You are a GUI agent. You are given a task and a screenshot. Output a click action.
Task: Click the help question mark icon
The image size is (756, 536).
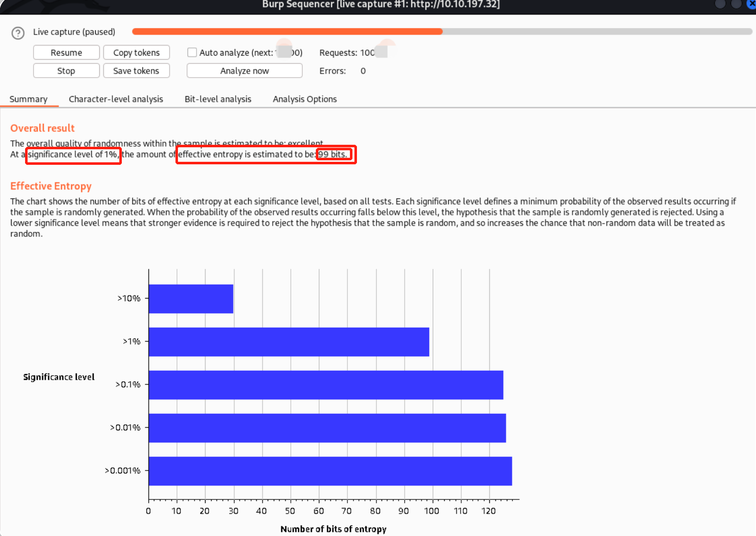[x=18, y=33]
